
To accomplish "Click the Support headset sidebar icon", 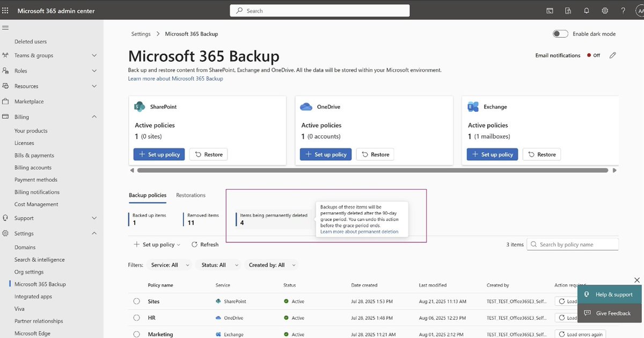I will (x=5, y=218).
